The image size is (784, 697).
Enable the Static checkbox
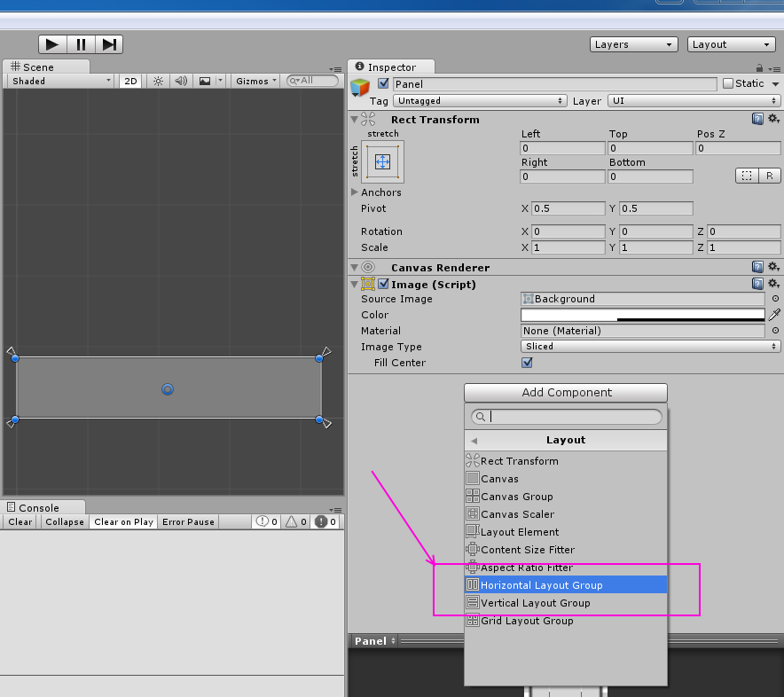click(728, 83)
